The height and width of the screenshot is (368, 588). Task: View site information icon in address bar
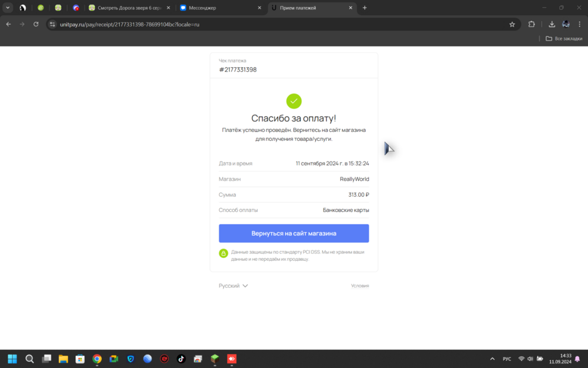pyautogui.click(x=52, y=24)
